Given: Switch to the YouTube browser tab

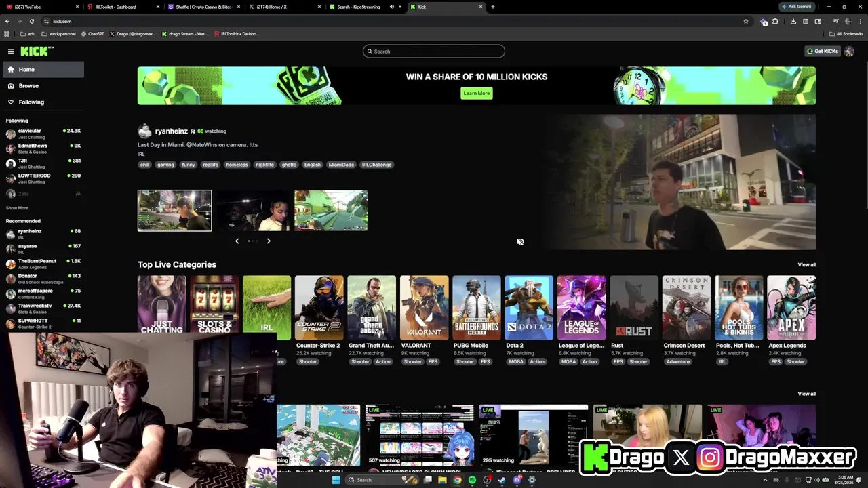Looking at the screenshot, I should point(41,7).
